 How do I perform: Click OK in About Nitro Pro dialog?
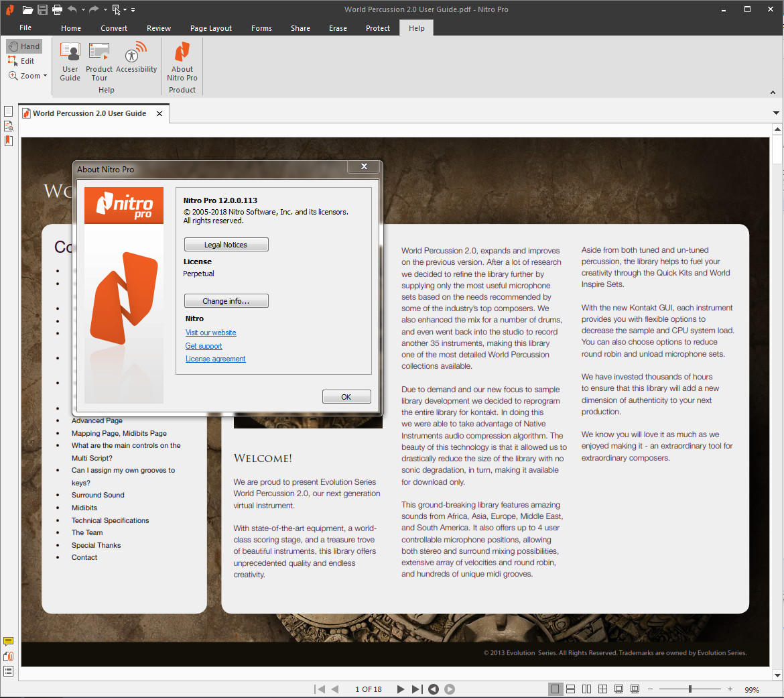pos(346,397)
